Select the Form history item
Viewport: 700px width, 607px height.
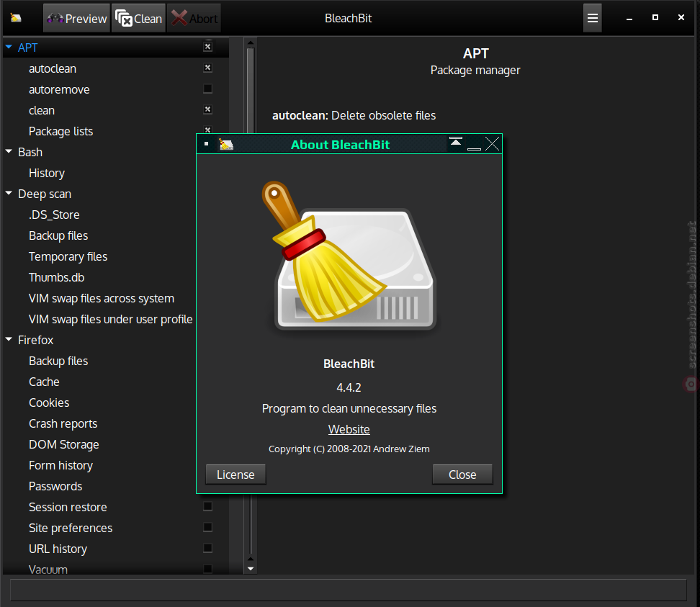pos(60,466)
